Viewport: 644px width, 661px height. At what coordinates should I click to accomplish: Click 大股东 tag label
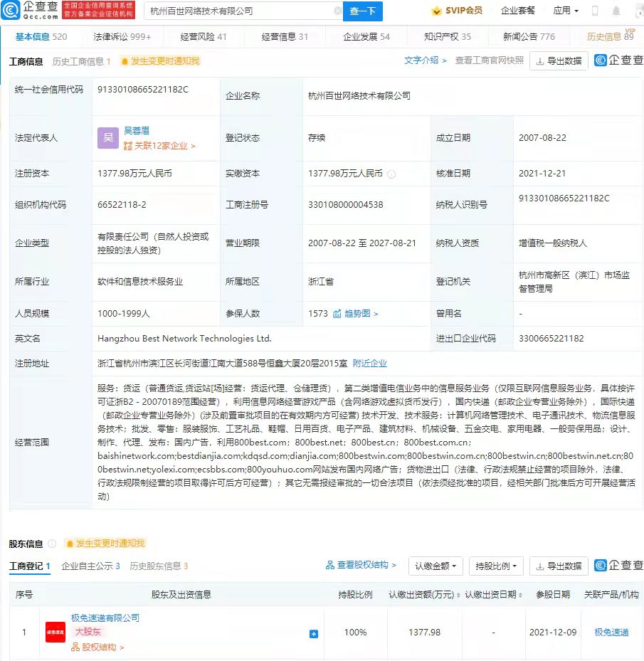click(x=88, y=632)
